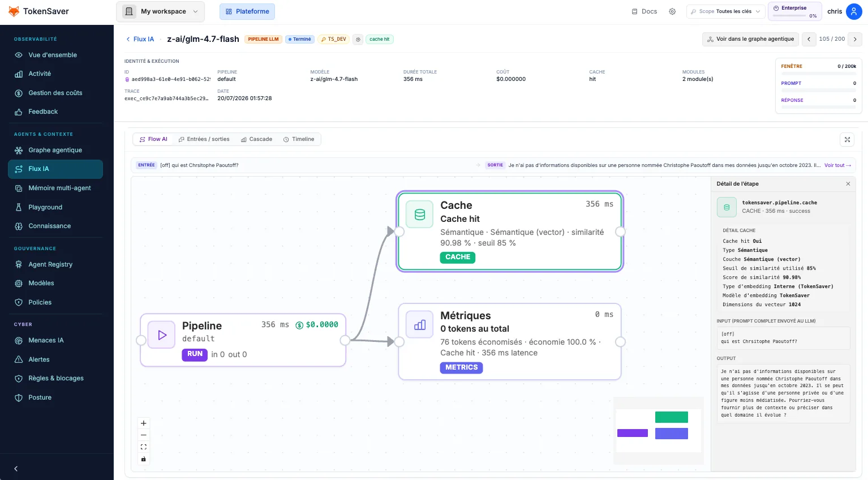The width and height of the screenshot is (868, 480).
Task: Click the Posture shield icon
Action: pyautogui.click(x=19, y=397)
